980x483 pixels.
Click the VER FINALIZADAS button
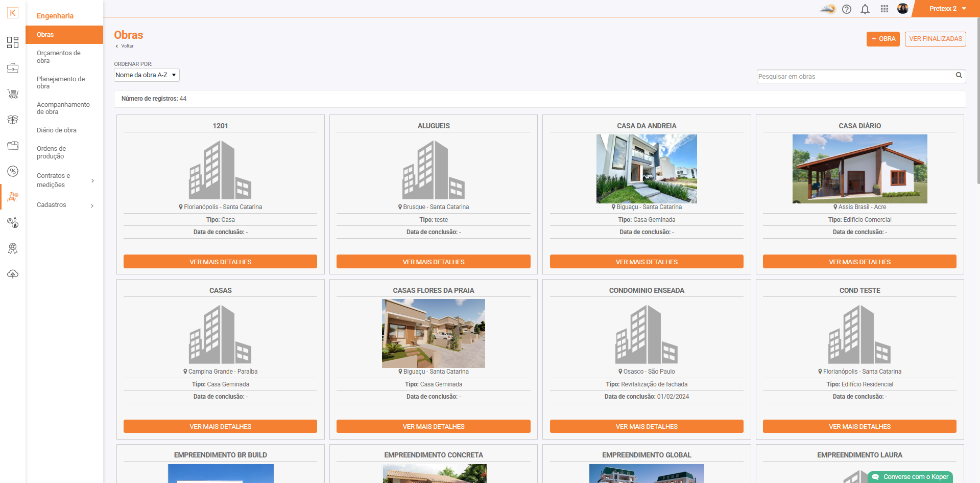[935, 39]
